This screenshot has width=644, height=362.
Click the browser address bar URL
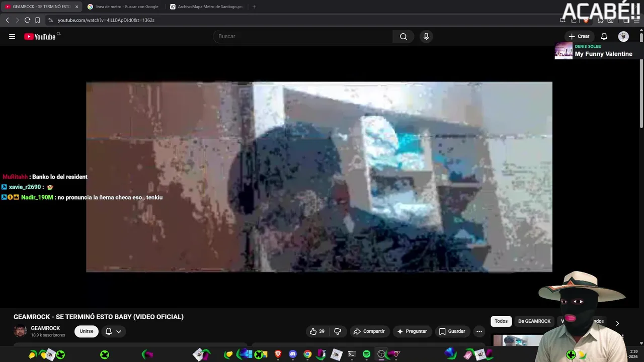pos(106,20)
